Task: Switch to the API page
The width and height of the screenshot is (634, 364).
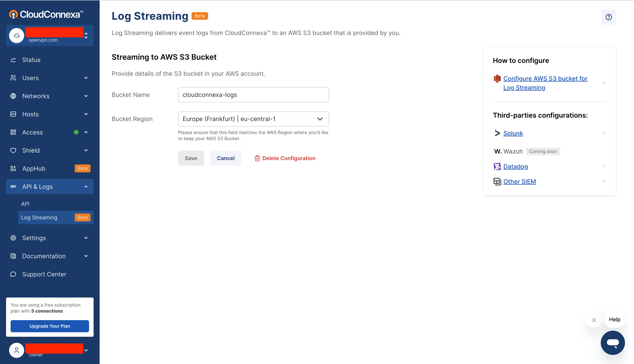Action: click(x=25, y=203)
